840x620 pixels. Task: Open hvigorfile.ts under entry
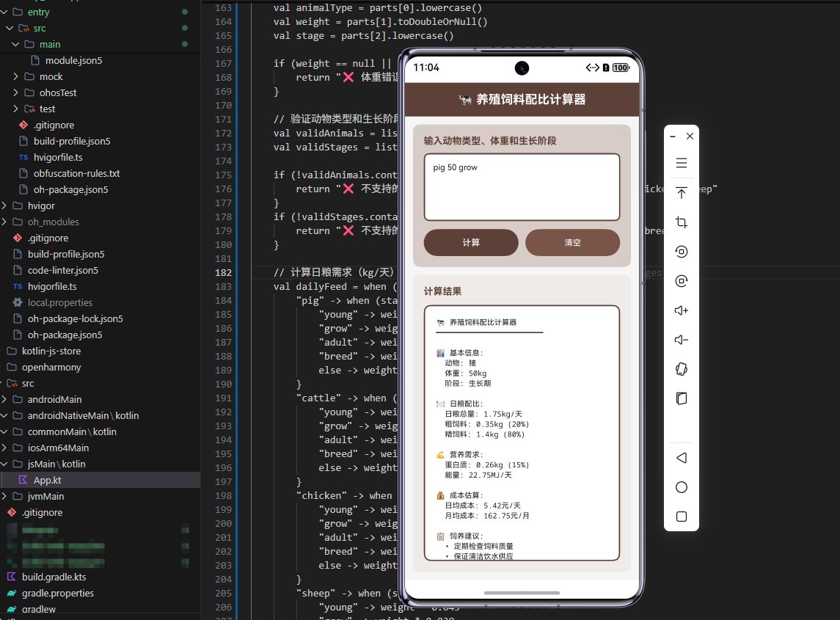58,157
